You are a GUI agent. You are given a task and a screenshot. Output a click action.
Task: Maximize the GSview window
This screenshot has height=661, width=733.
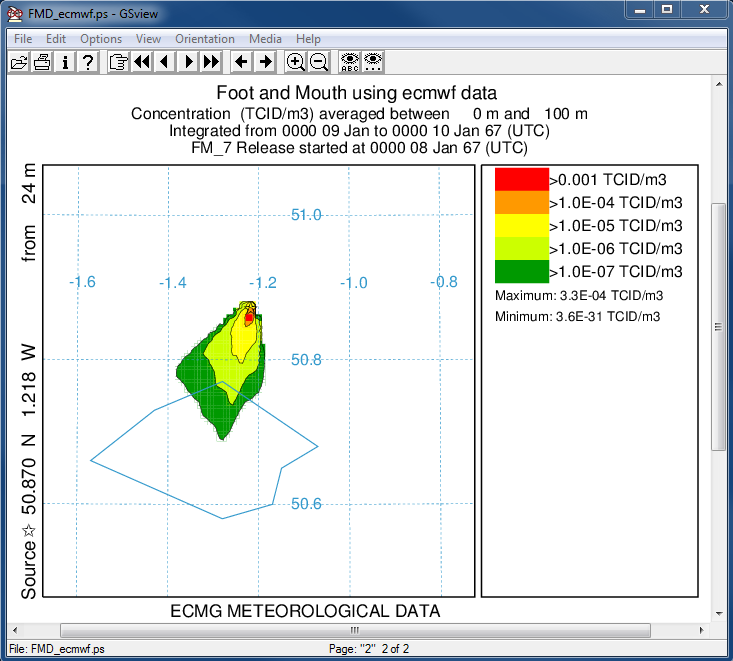(667, 10)
